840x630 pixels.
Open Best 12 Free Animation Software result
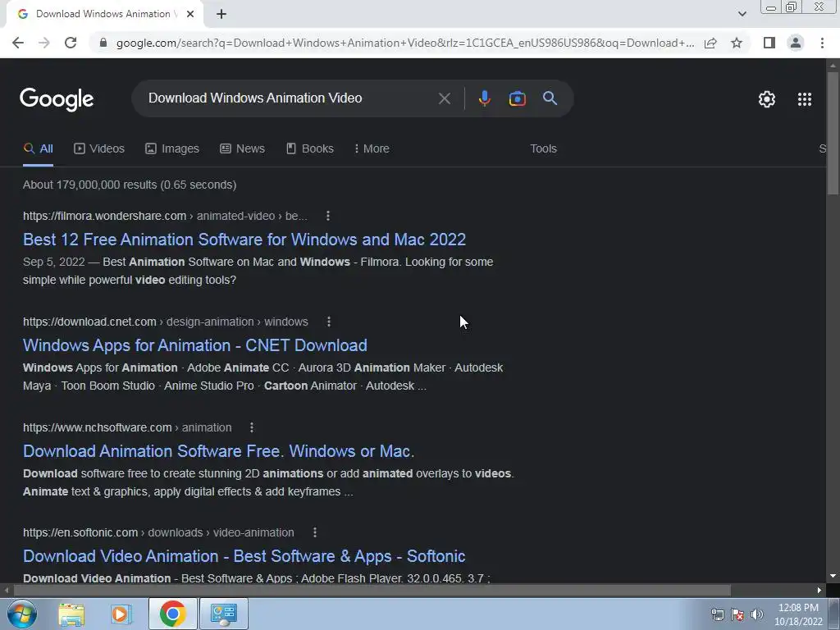coord(244,240)
